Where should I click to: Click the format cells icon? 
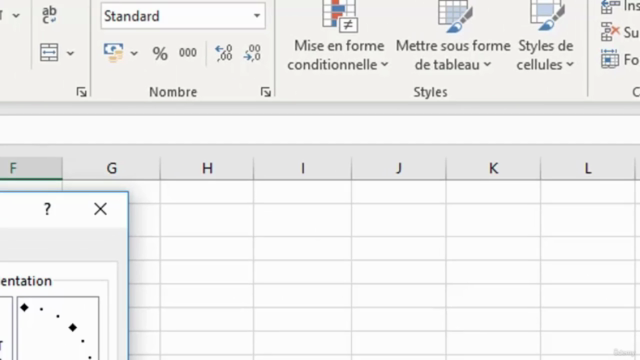click(610, 60)
